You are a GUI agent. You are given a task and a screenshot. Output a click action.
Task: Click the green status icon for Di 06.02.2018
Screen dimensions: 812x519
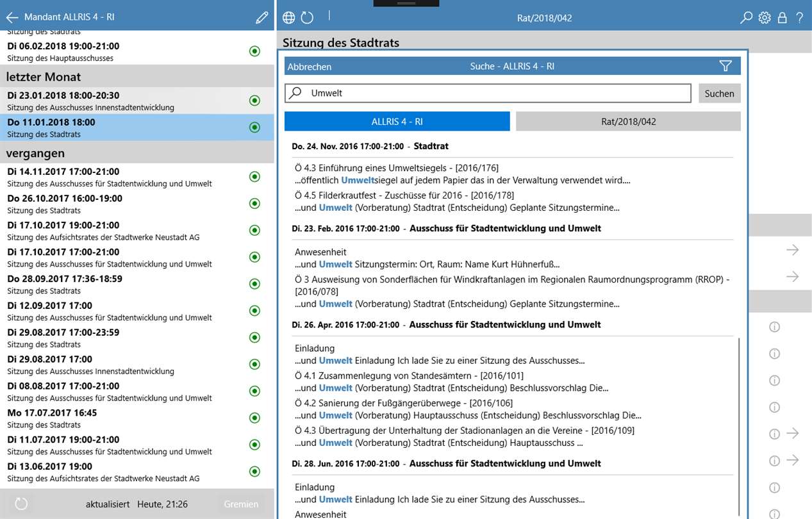point(254,51)
